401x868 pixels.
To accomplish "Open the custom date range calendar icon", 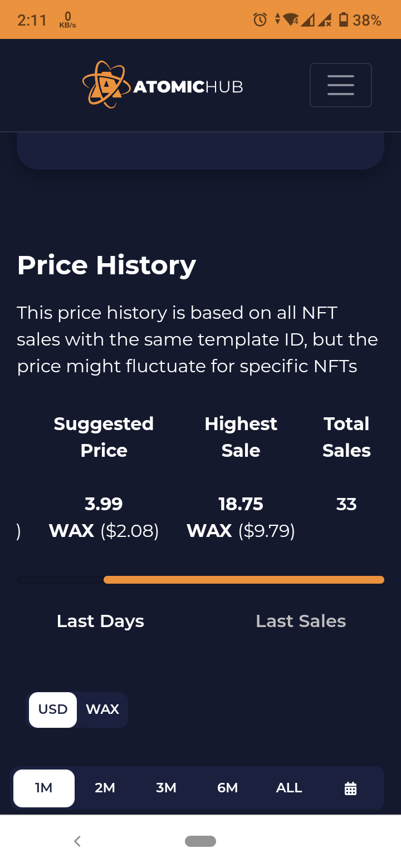I will [350, 788].
